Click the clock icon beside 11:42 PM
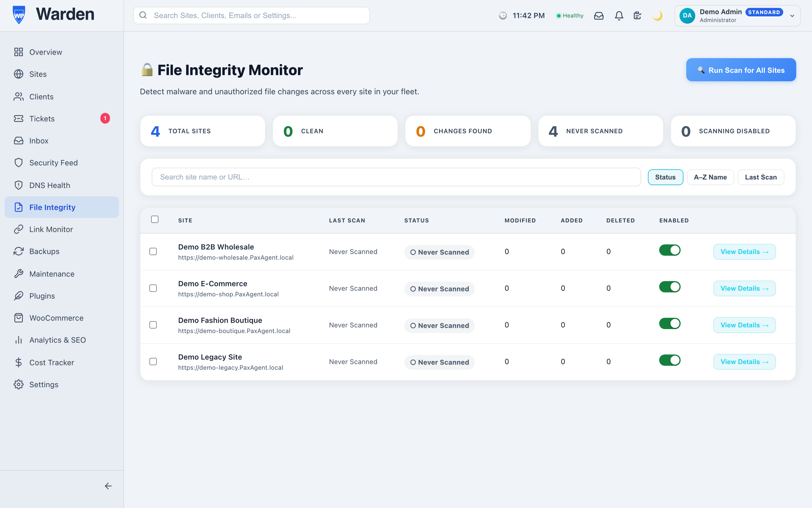This screenshot has width=812, height=508. click(503, 16)
